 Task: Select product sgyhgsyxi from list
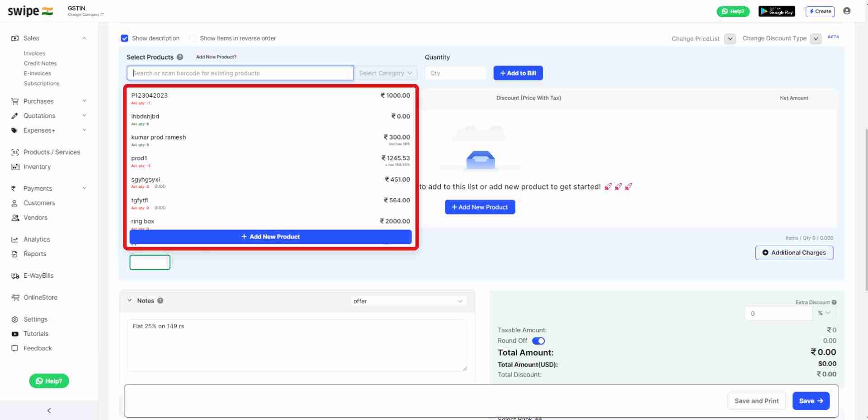pyautogui.click(x=270, y=182)
